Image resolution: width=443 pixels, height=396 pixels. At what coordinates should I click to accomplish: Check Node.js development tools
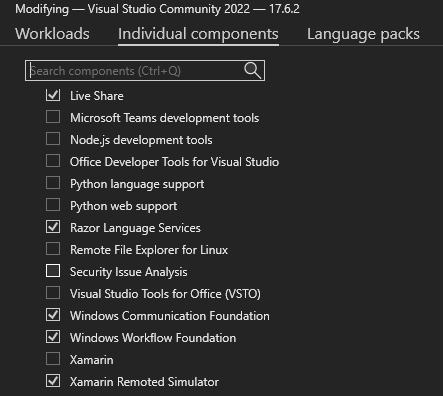pos(53,139)
